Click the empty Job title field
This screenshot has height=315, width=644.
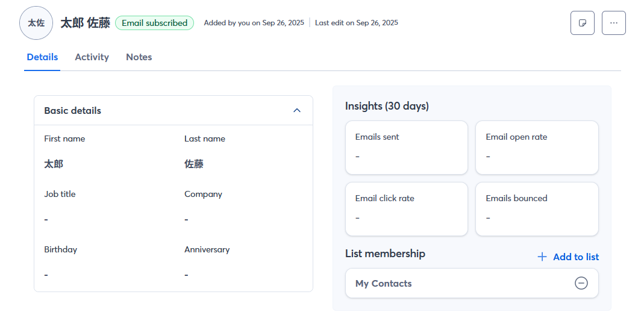46,219
